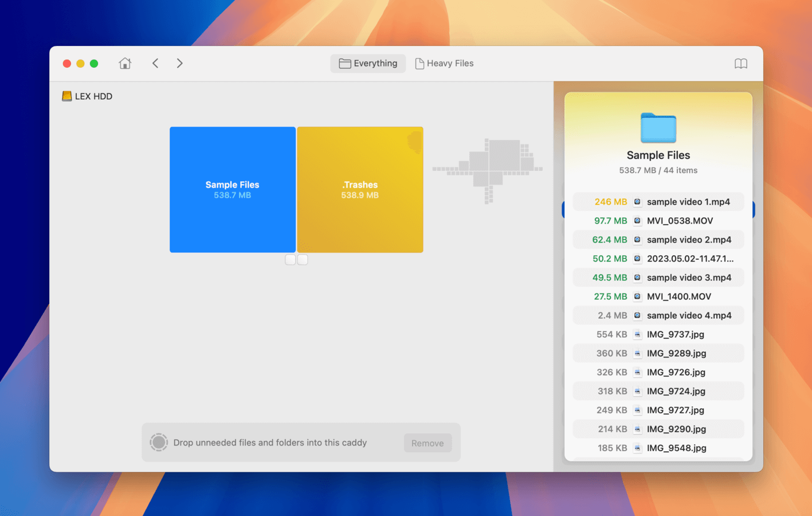This screenshot has height=516, width=812.
Task: Click the Sample Files title in sidebar
Action: point(658,155)
